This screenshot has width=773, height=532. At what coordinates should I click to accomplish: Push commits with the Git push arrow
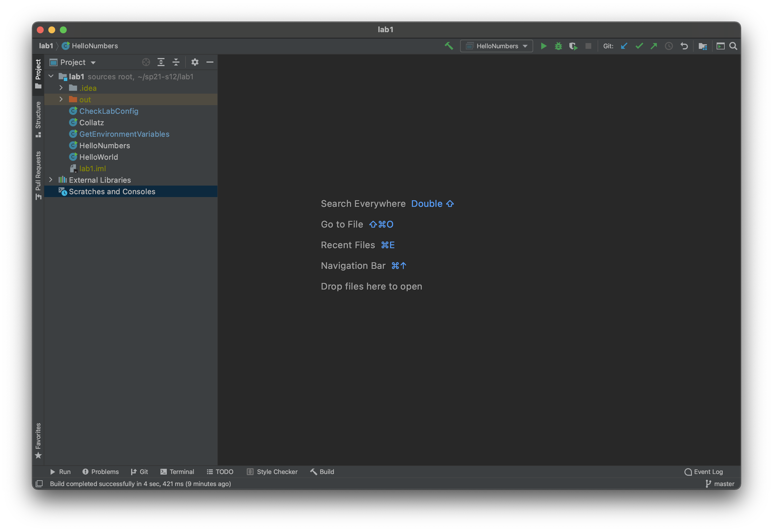pyautogui.click(x=654, y=46)
